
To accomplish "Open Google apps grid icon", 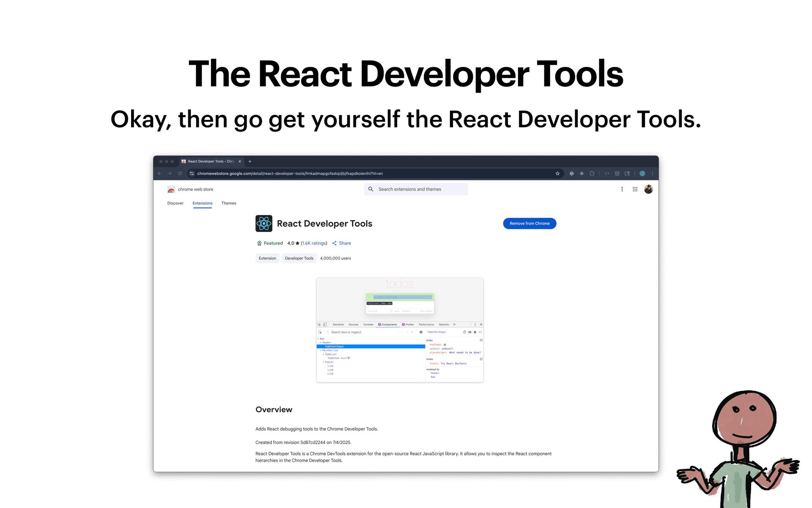I will coord(635,189).
